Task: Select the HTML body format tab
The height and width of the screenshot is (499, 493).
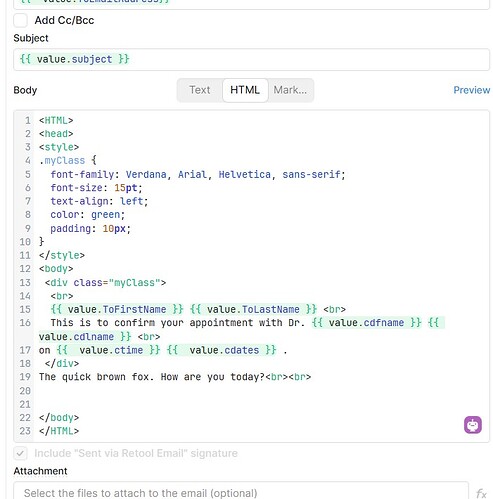Action: click(245, 90)
